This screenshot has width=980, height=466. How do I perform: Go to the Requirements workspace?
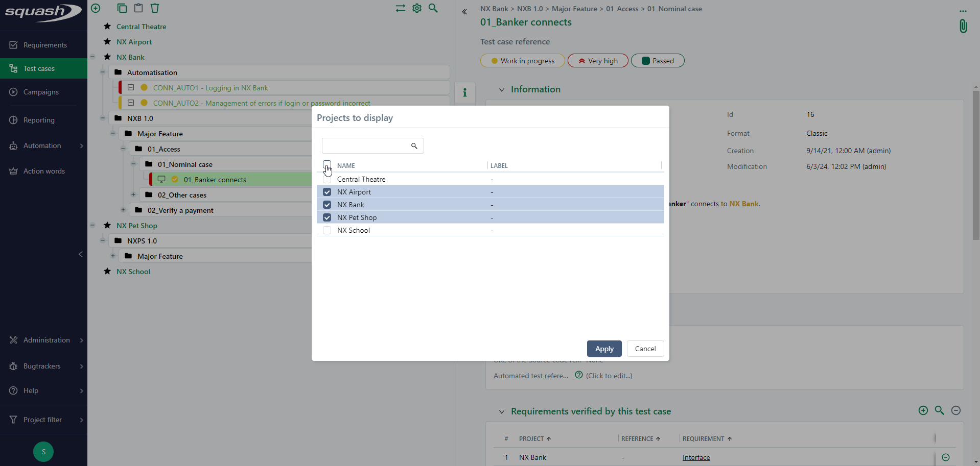click(45, 45)
